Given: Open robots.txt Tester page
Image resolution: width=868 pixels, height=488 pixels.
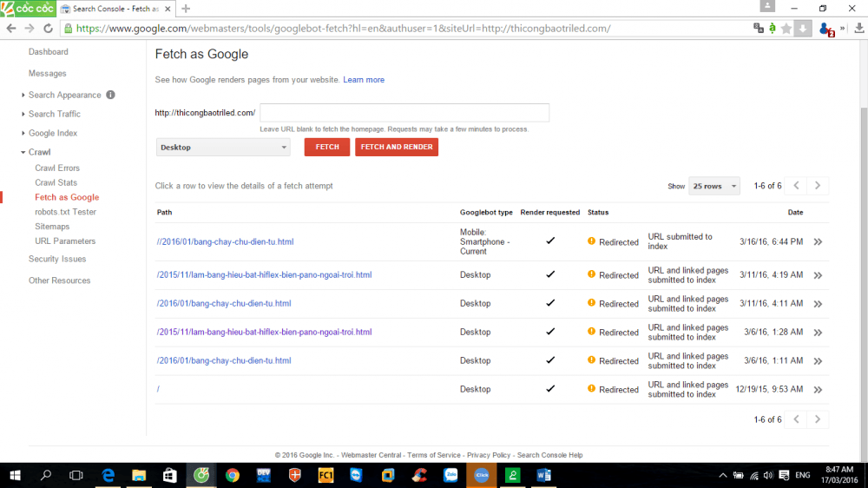Looking at the screenshot, I should click(65, 212).
